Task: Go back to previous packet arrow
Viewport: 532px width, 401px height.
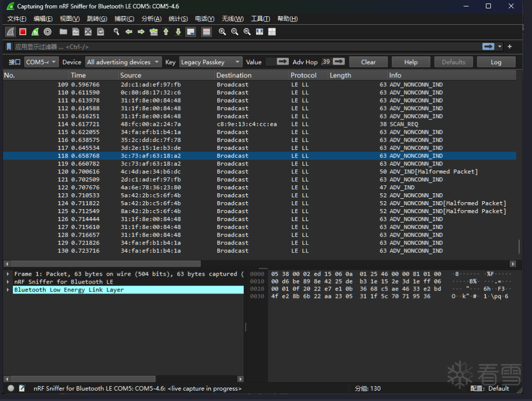Action: click(x=129, y=32)
